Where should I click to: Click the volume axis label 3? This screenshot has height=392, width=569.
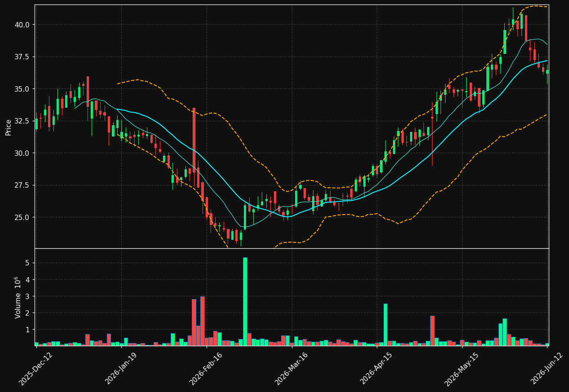[27, 296]
